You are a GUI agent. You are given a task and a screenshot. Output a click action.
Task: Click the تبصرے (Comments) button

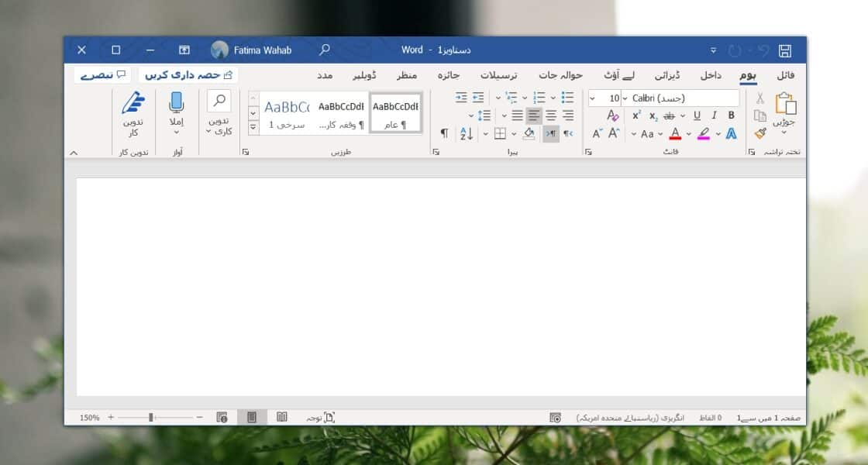coord(103,75)
